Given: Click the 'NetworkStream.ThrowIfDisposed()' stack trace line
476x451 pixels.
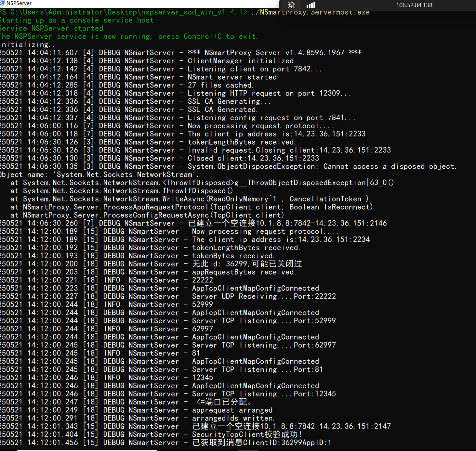Looking at the screenshot, I should [122, 191].
